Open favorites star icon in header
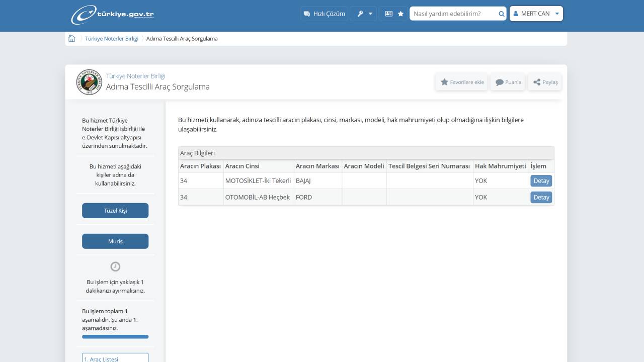 click(x=400, y=14)
